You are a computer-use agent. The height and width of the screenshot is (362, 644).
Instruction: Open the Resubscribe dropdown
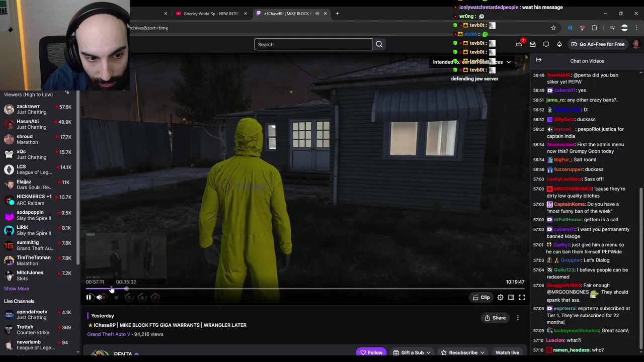pos(462,352)
